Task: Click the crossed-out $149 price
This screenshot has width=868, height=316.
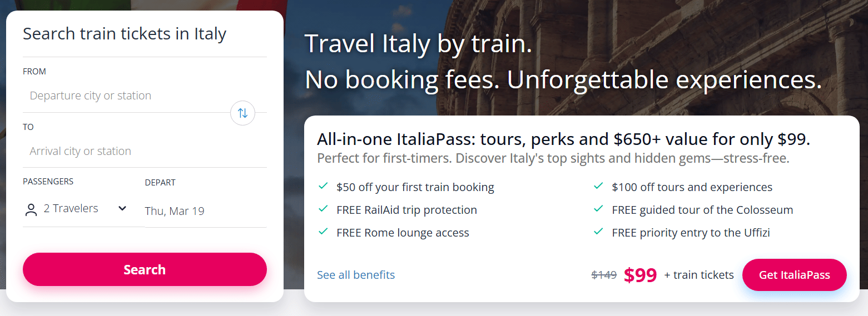Action: 604,274
